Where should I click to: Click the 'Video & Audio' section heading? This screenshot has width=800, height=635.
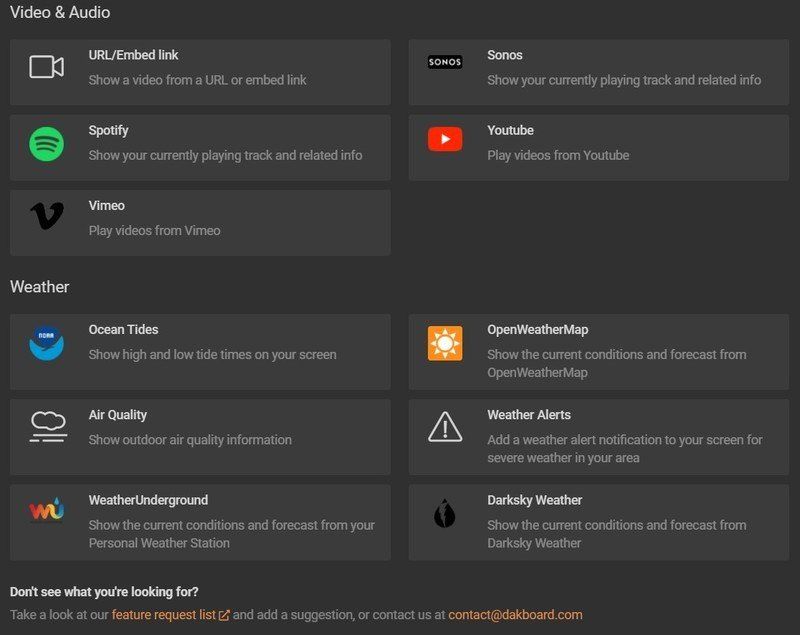[x=60, y=12]
